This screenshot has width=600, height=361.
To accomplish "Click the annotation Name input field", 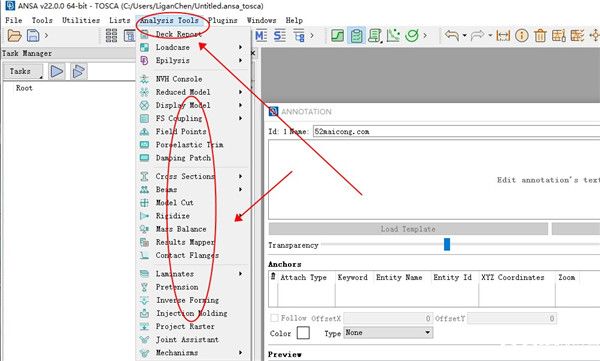I will pos(457,131).
